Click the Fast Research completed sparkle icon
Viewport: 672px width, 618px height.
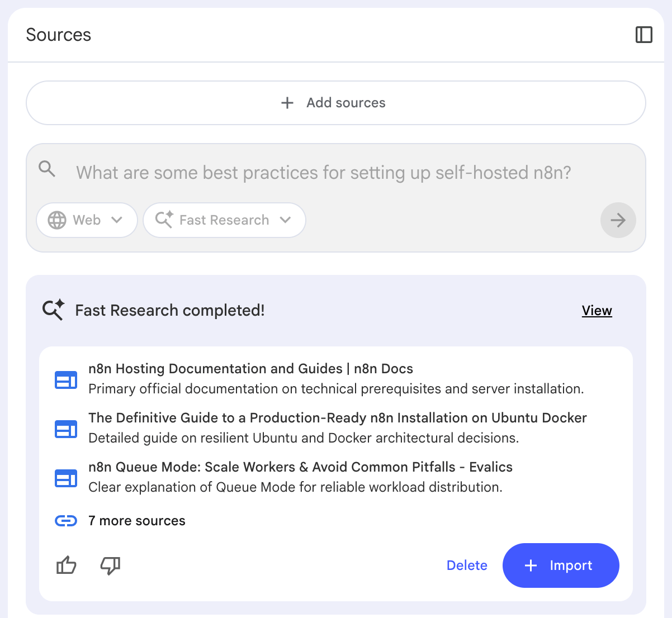point(54,310)
